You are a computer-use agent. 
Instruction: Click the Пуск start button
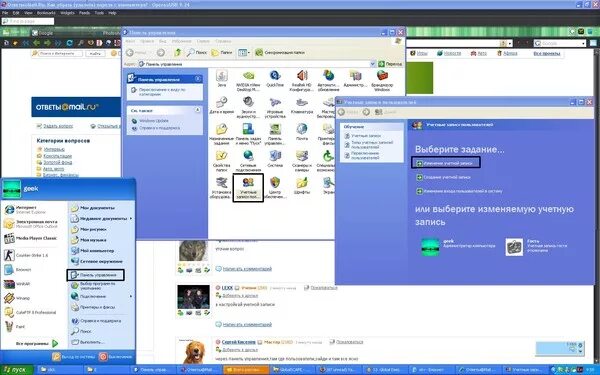pos(15,370)
